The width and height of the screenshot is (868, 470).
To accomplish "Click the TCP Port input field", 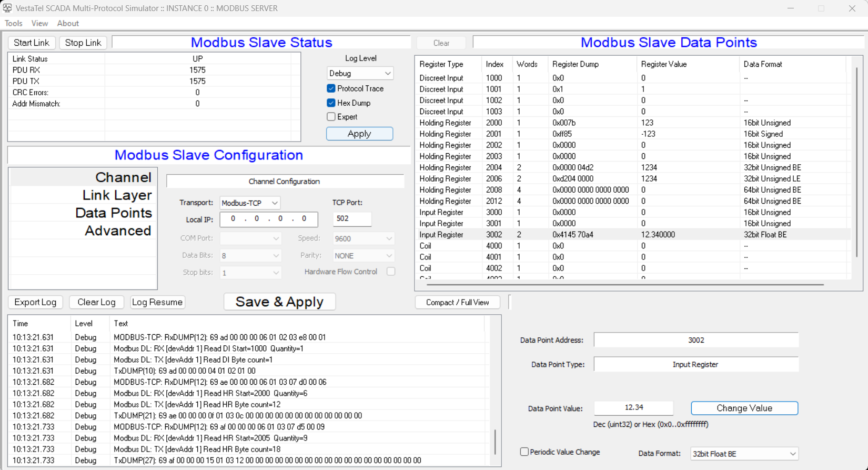I will pyautogui.click(x=352, y=218).
